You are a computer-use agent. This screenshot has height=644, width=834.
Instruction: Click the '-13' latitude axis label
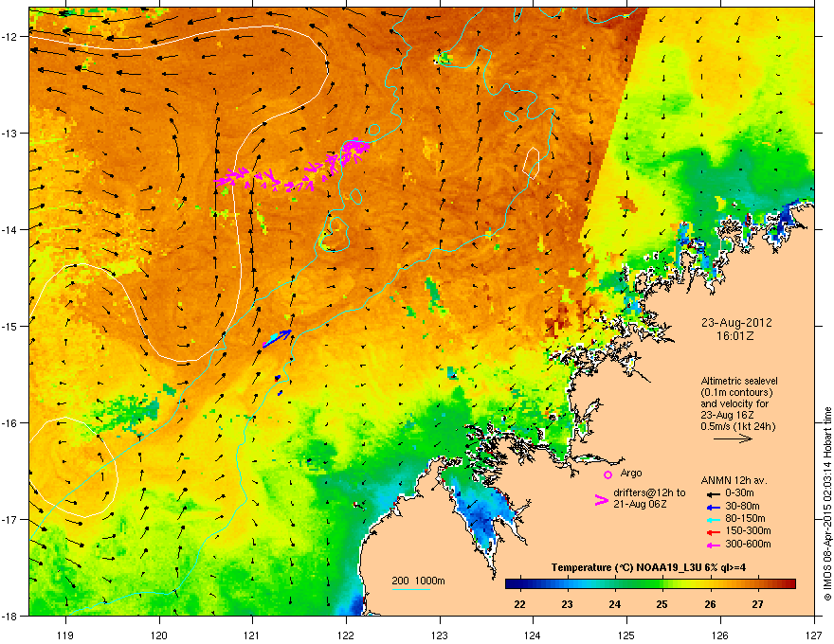[9, 134]
